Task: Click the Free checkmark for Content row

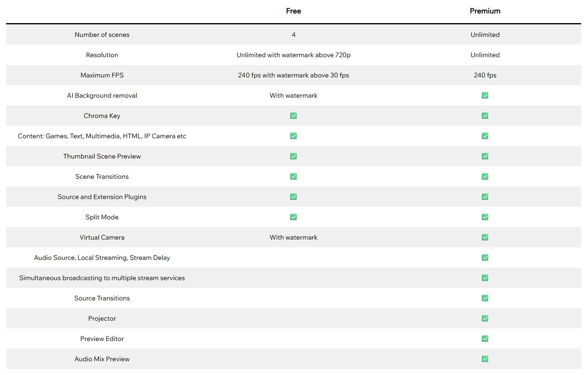Action: pyautogui.click(x=294, y=136)
